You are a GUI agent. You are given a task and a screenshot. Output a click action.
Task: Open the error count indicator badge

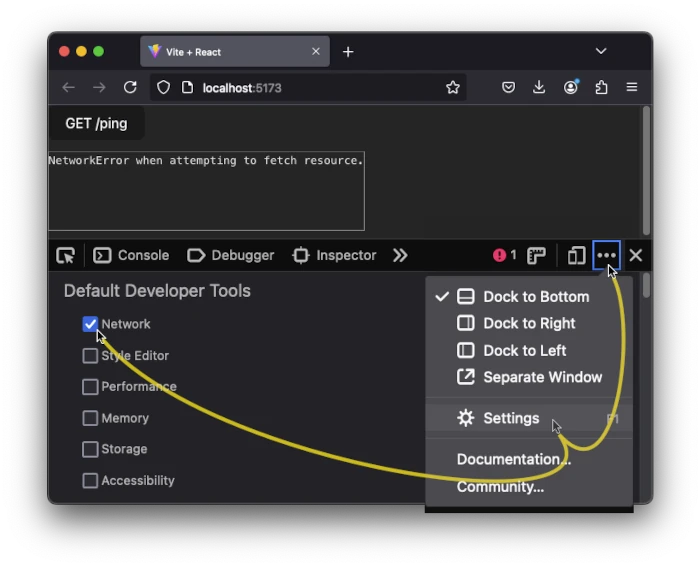[x=505, y=256]
